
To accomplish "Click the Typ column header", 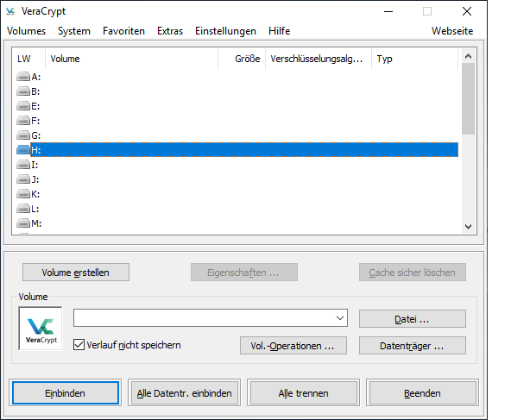I will (414, 59).
